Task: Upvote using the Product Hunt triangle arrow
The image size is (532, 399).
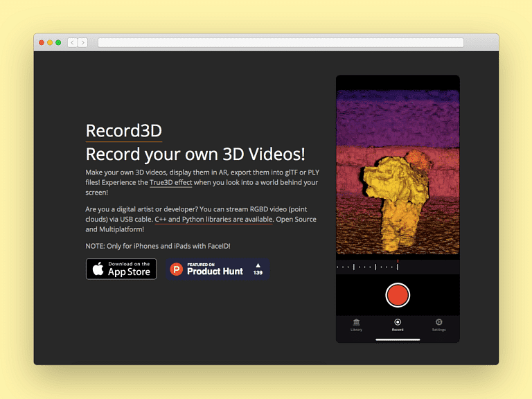Action: [258, 265]
